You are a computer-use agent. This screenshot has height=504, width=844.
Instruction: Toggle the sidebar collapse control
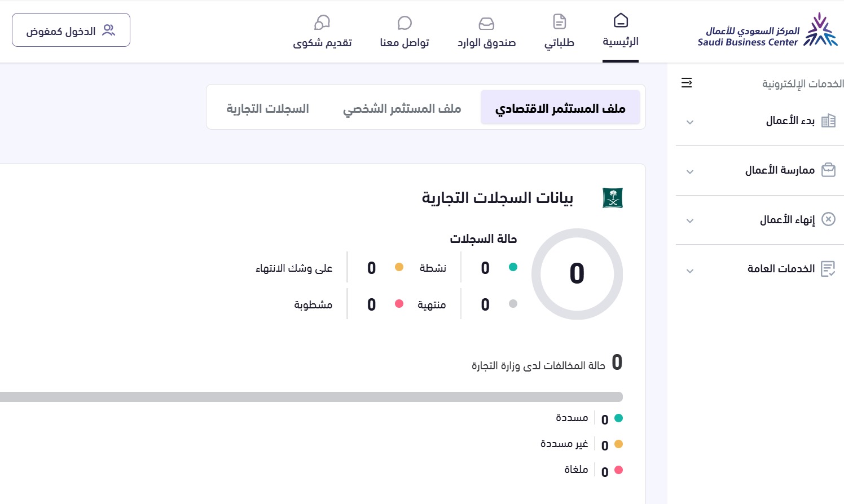(x=687, y=82)
